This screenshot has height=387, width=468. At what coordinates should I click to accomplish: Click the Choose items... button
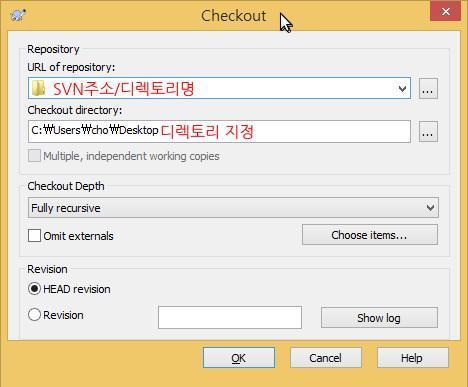370,235
